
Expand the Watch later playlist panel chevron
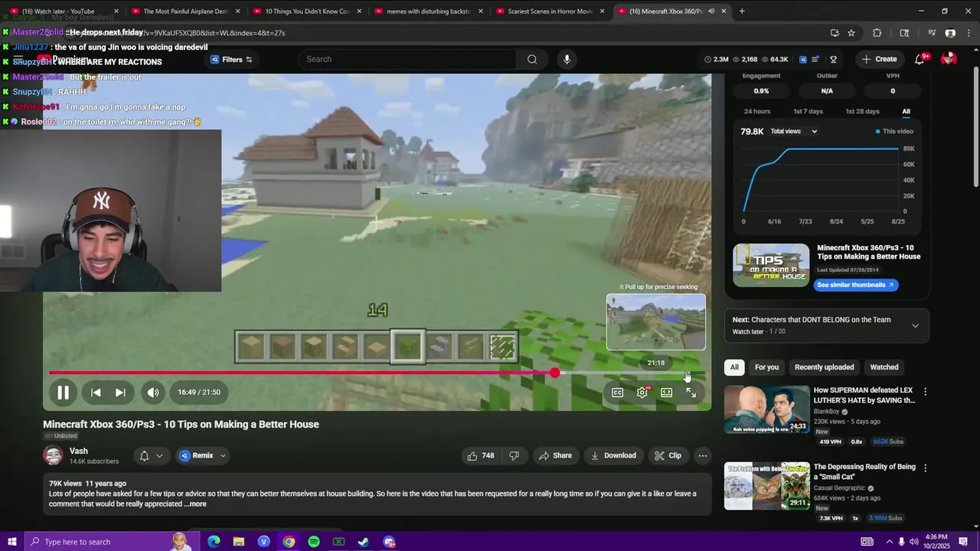click(x=915, y=326)
